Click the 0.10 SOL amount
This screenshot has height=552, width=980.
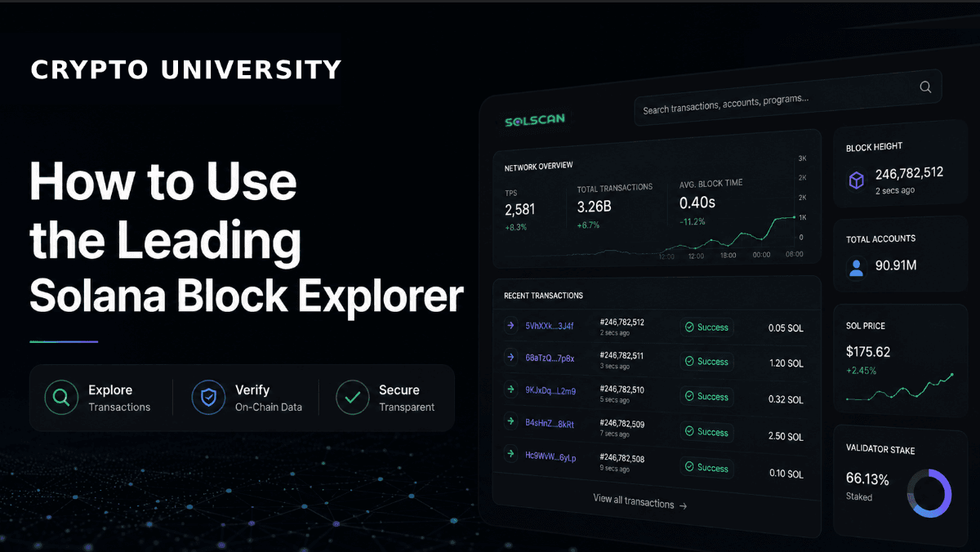786,474
